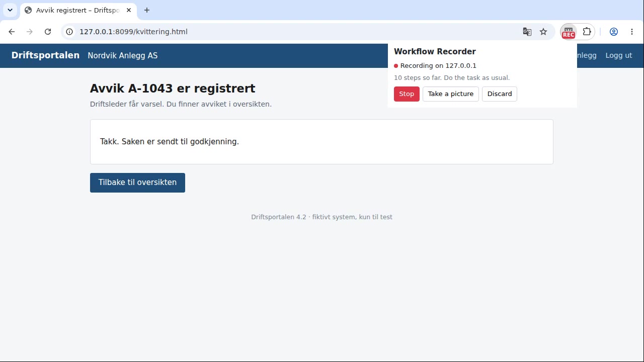
Task: Stop the workflow recording
Action: [x=407, y=94]
